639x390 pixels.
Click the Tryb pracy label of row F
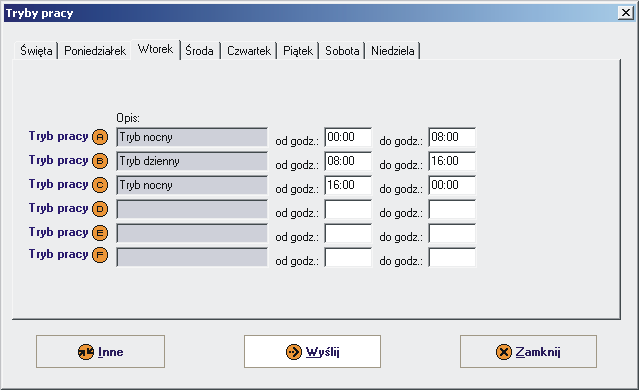pos(58,255)
